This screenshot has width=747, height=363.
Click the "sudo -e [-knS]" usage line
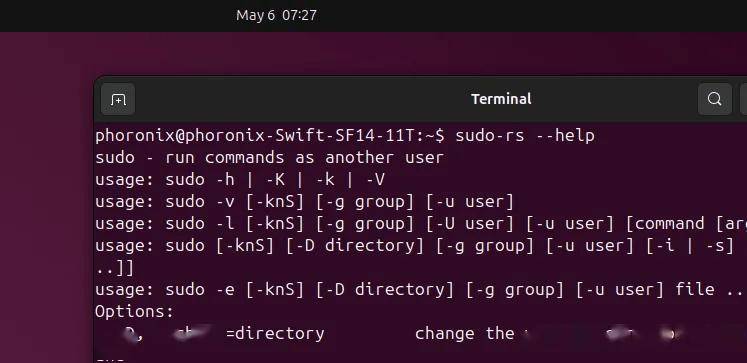(421, 290)
